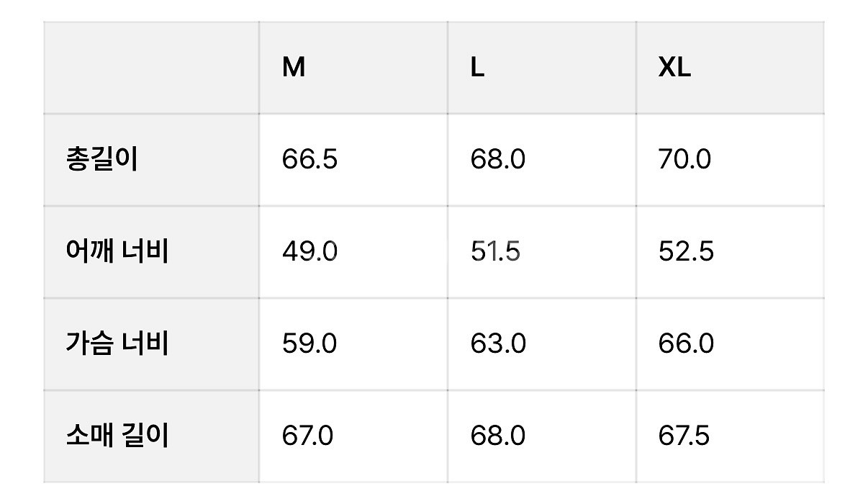Click the M size column header
This screenshot has height=499, width=868.
pyautogui.click(x=294, y=68)
